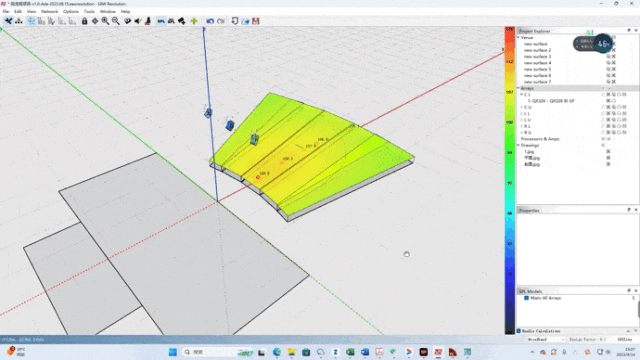Click the red save disk icon
The width and height of the screenshot is (640, 360).
pos(256,21)
